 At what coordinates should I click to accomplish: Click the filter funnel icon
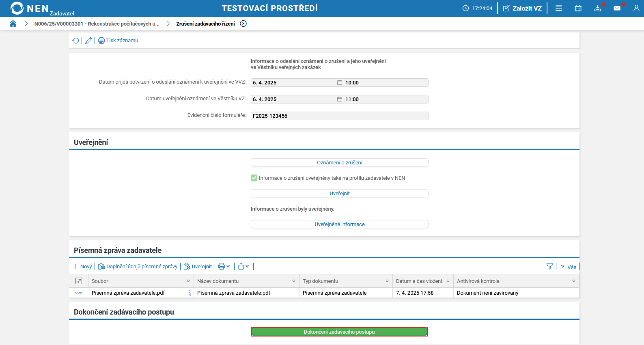[550, 266]
